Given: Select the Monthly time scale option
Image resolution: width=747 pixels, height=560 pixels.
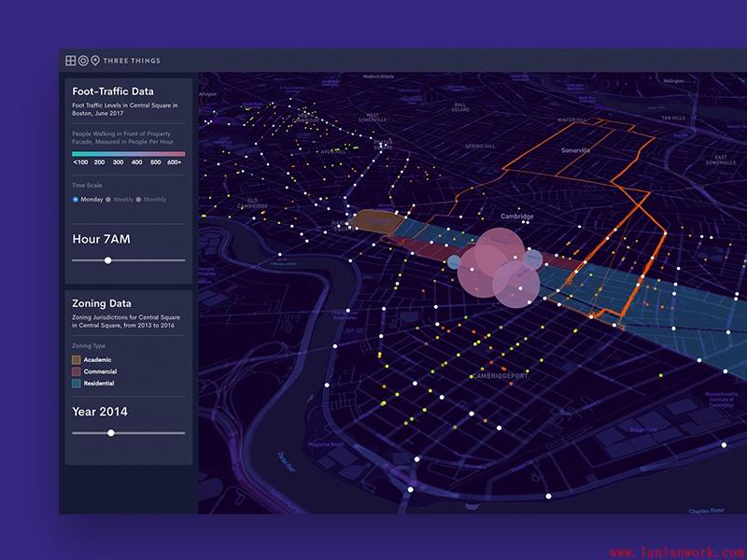Looking at the screenshot, I should (138, 200).
